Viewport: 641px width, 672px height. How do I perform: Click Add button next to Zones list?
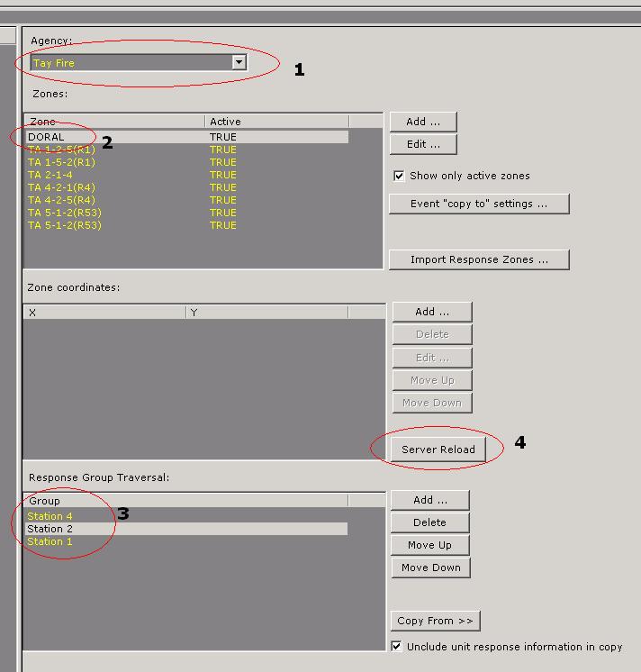(x=423, y=122)
